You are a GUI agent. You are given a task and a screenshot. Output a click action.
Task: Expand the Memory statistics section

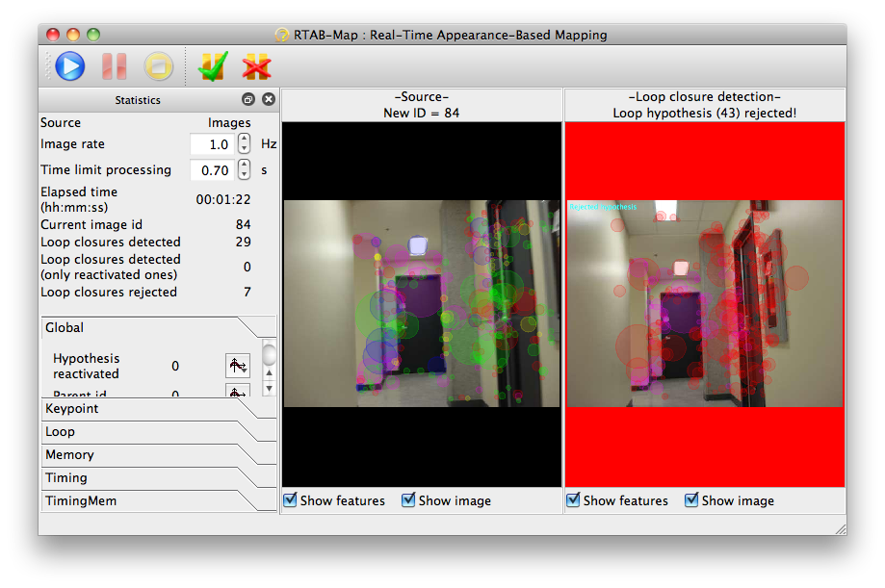pos(159,455)
